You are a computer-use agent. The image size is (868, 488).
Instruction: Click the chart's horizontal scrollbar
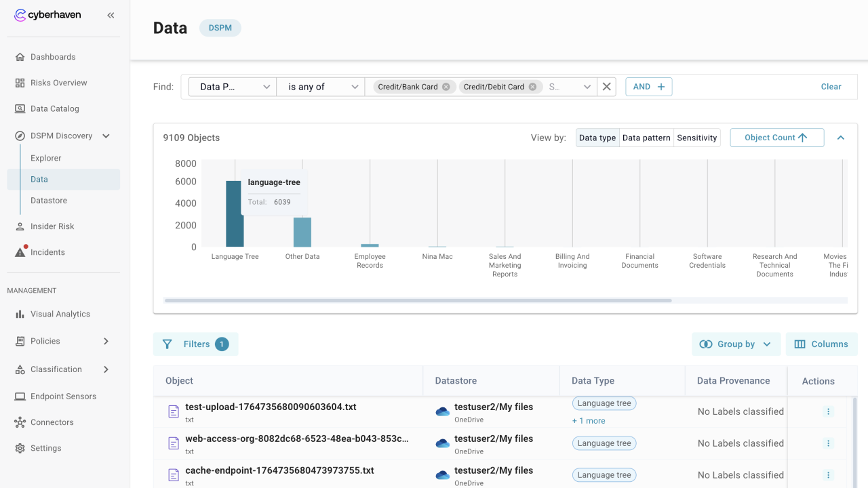pos(418,300)
